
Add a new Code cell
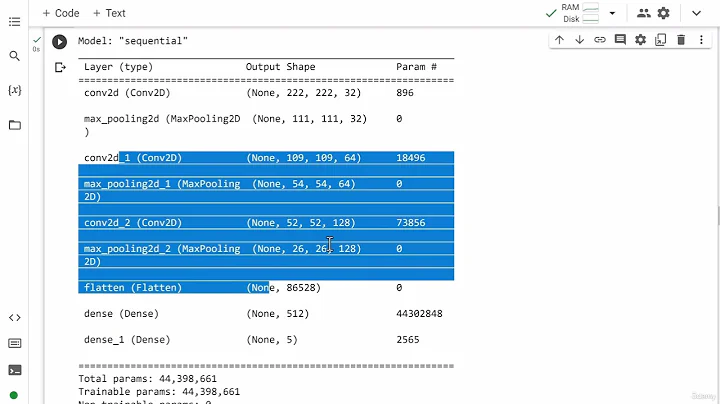pos(61,13)
